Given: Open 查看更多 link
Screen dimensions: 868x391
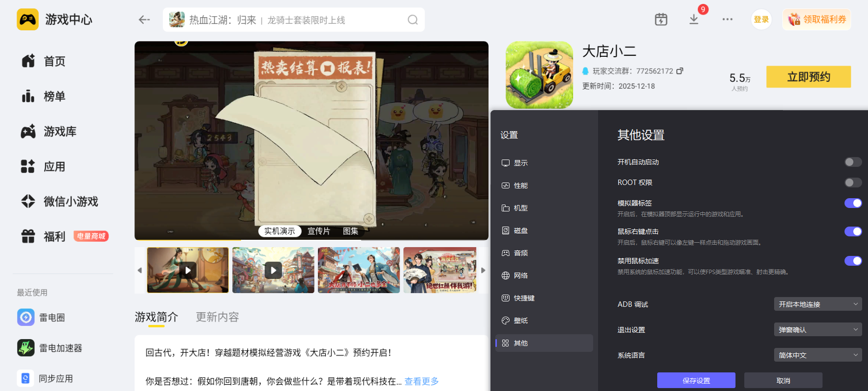Looking at the screenshot, I should 422,381.
